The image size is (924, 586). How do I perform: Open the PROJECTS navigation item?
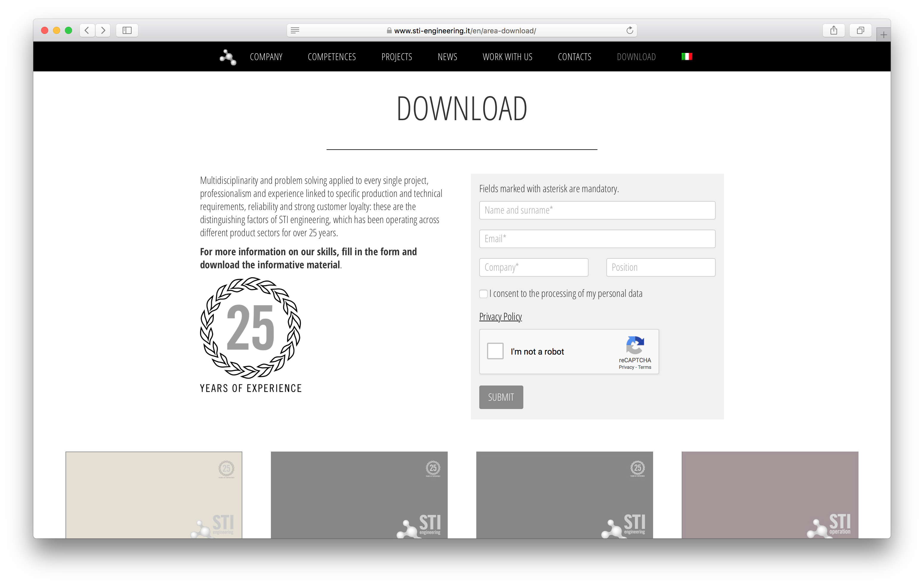(397, 57)
